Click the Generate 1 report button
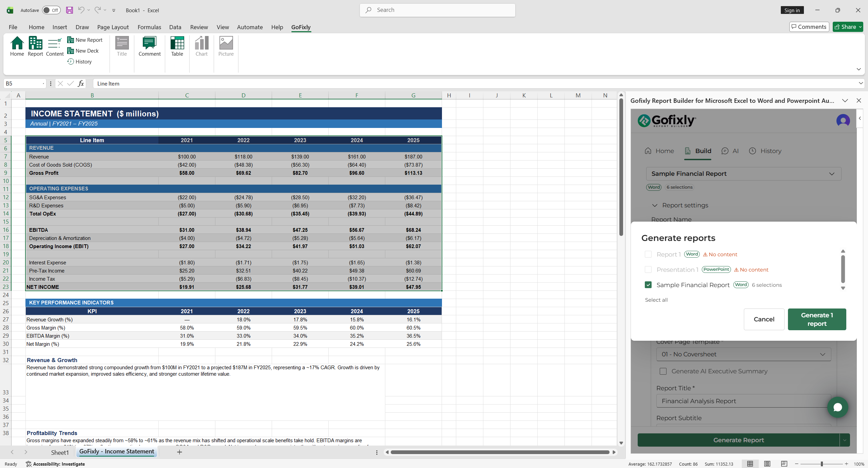 tap(817, 319)
